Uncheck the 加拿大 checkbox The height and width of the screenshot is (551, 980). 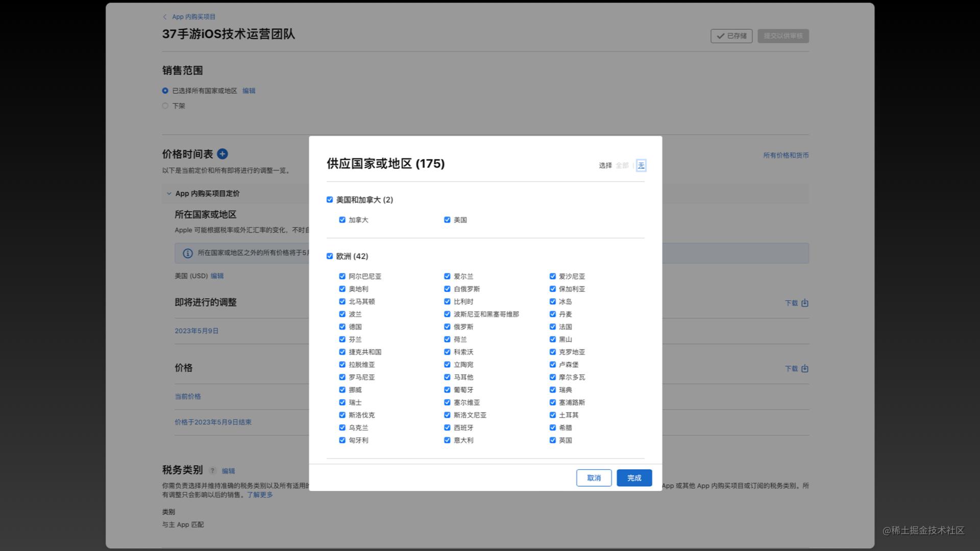[342, 220]
